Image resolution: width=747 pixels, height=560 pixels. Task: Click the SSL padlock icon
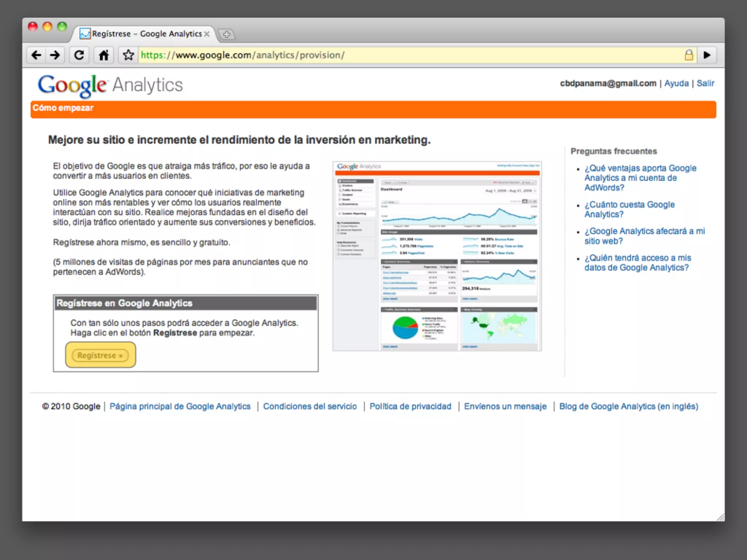coord(689,55)
